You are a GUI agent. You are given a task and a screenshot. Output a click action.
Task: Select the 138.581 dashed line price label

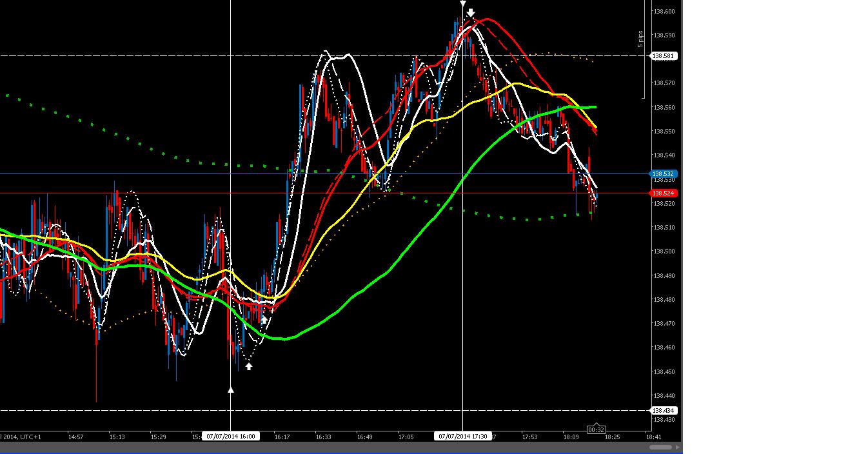pos(664,56)
